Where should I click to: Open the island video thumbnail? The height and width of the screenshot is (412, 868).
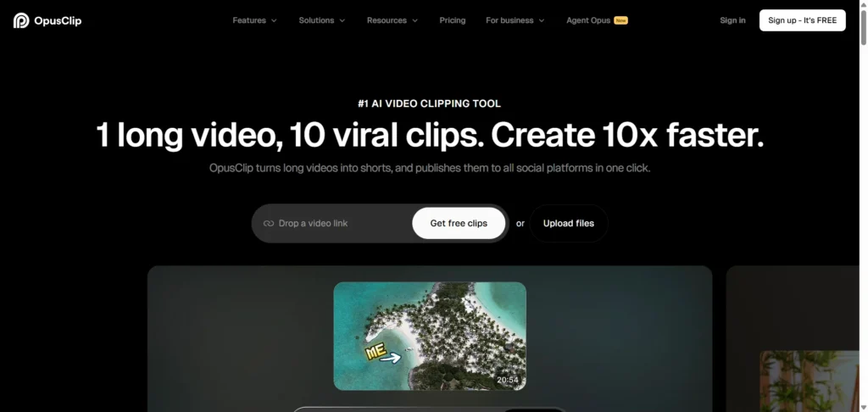(430, 337)
